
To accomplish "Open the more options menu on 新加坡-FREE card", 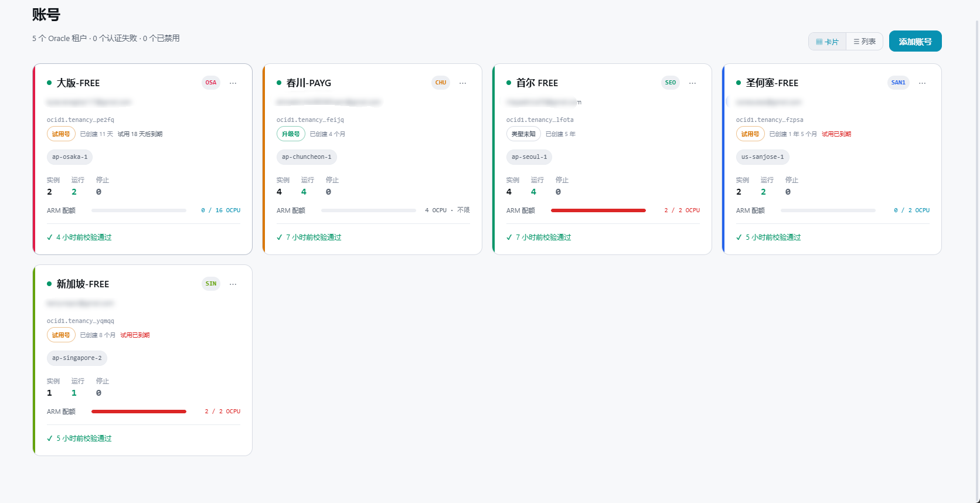I will pyautogui.click(x=233, y=284).
